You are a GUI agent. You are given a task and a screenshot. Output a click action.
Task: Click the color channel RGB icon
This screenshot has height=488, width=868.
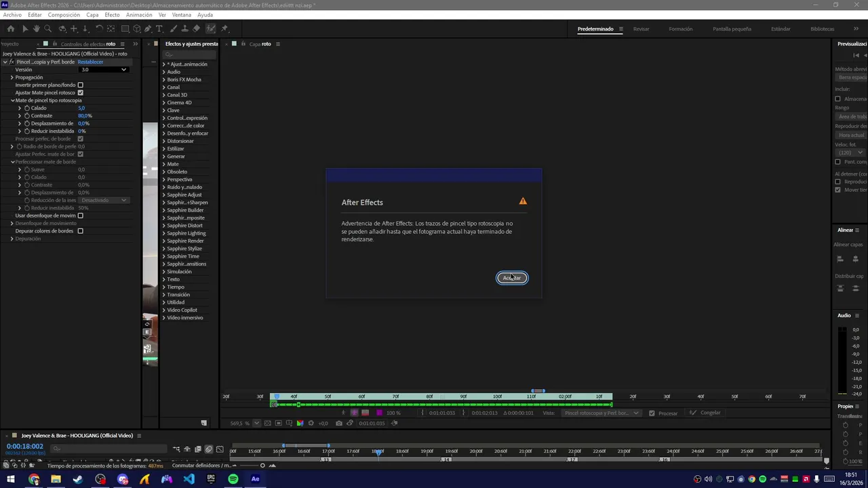[x=300, y=424]
